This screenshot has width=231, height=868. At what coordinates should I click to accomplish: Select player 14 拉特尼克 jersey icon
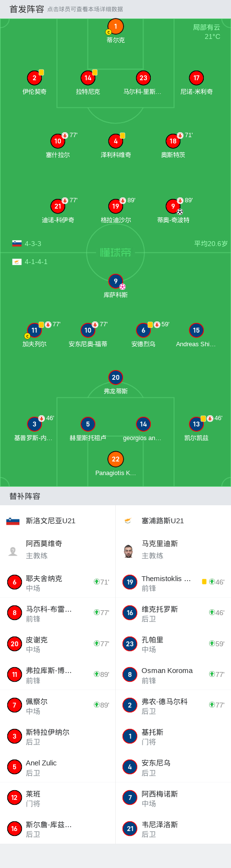point(88,78)
